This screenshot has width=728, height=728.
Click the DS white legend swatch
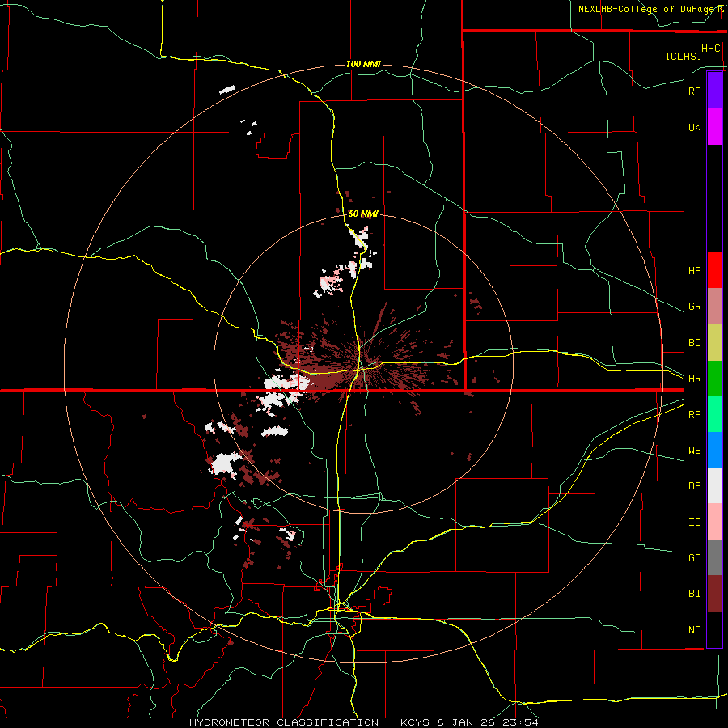(714, 485)
